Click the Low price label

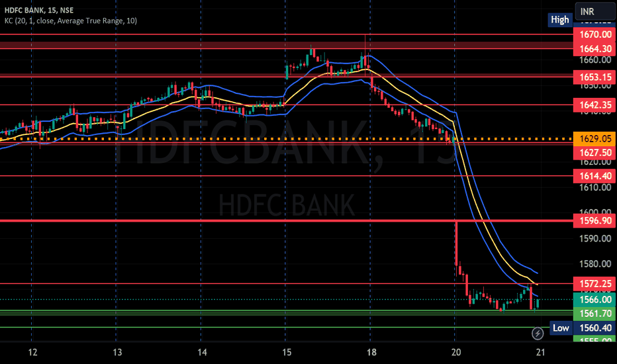pyautogui.click(x=561, y=328)
